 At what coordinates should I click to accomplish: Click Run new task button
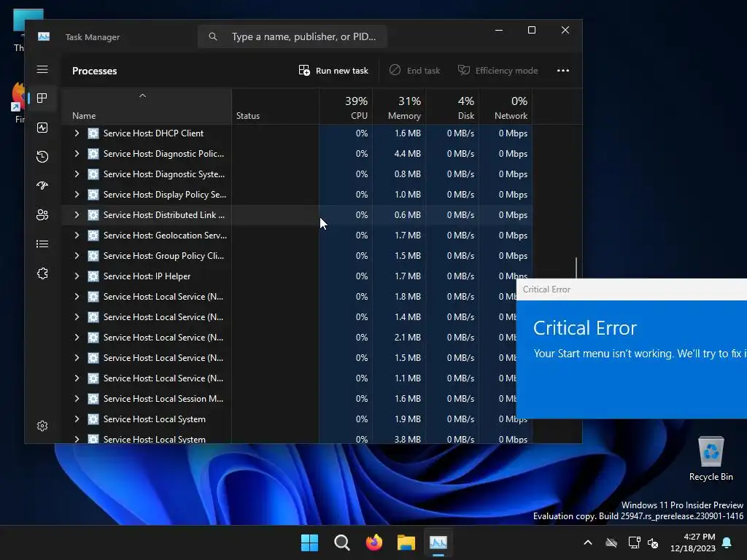tap(333, 71)
